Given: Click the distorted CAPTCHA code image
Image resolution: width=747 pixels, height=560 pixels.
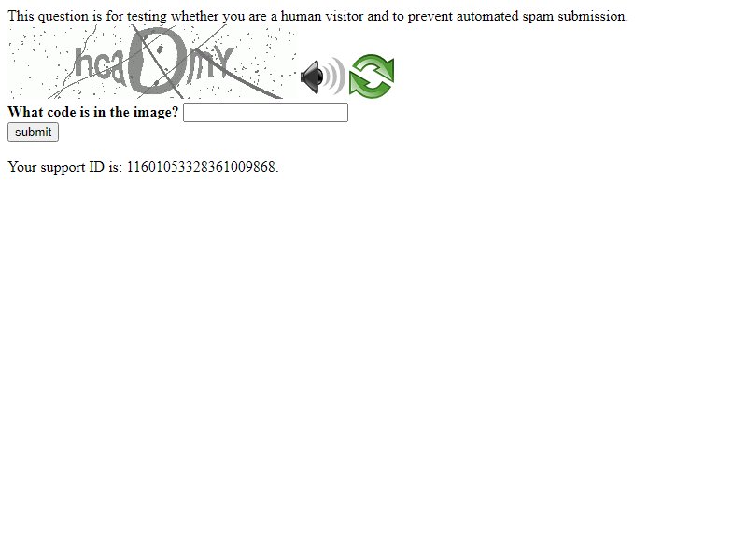Looking at the screenshot, I should (152, 62).
